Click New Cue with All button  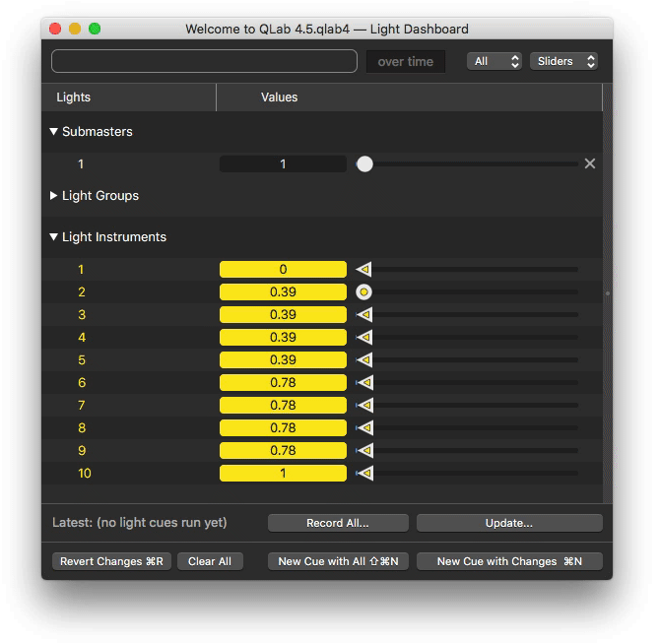coord(338,561)
